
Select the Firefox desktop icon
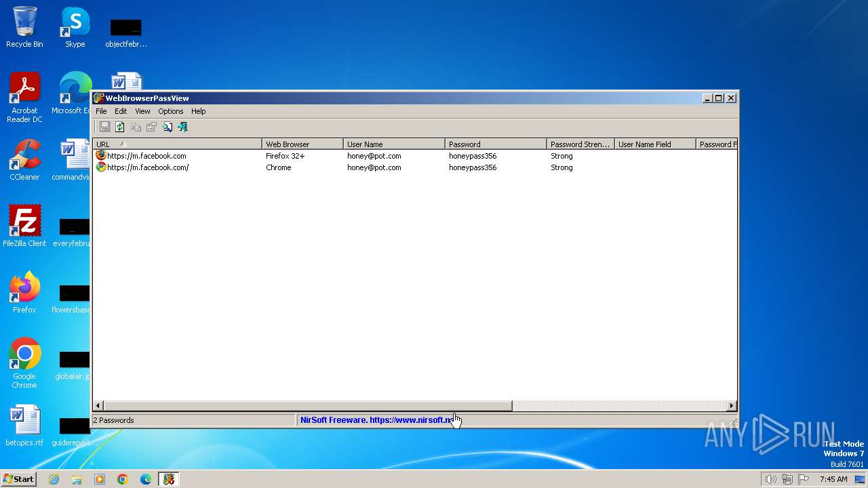(24, 292)
